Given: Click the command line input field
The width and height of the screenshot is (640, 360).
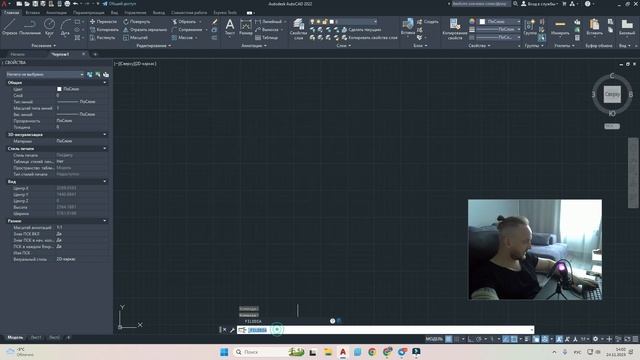Looking at the screenshot, I should (385, 330).
